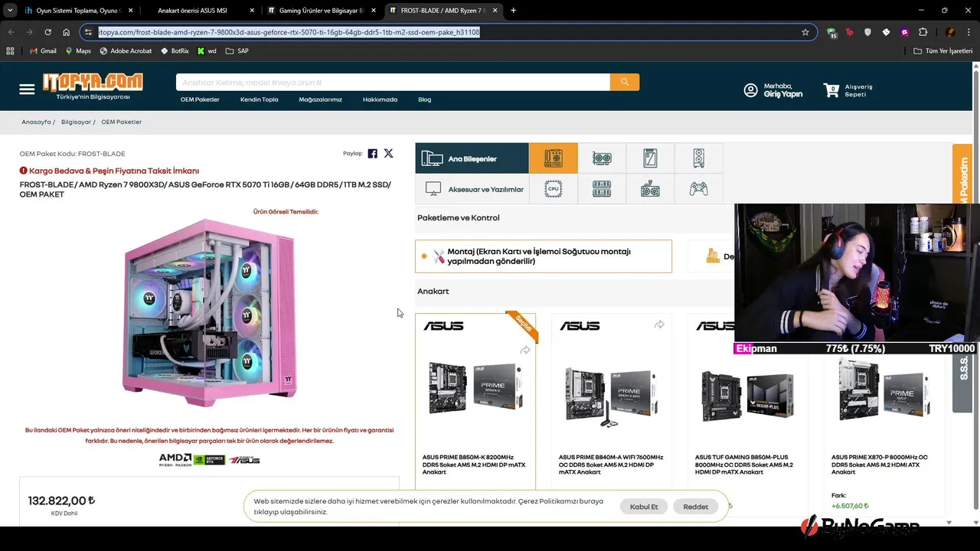The height and width of the screenshot is (551, 980).
Task: Bookmark this page with the star icon
Action: [805, 32]
